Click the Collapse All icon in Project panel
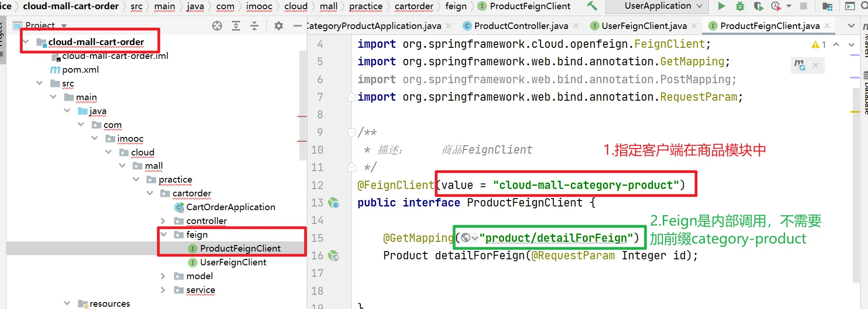This screenshot has width=868, height=309. [254, 26]
